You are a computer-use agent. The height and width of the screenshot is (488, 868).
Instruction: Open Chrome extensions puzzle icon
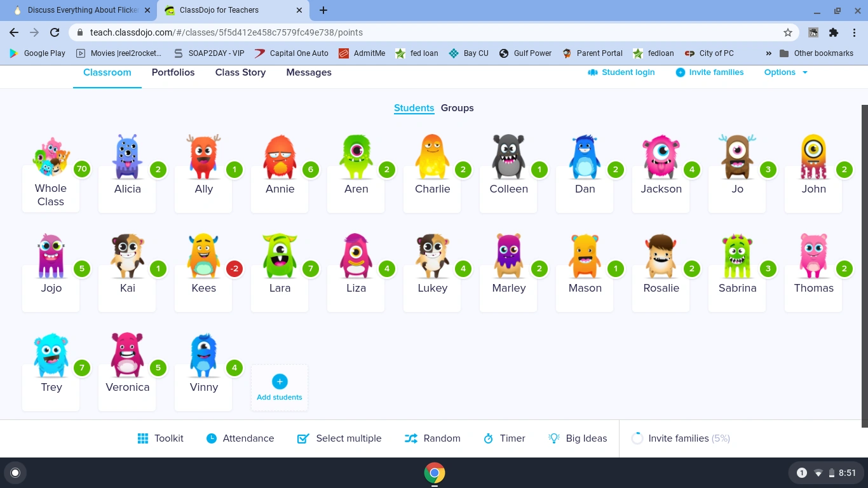[x=834, y=32]
